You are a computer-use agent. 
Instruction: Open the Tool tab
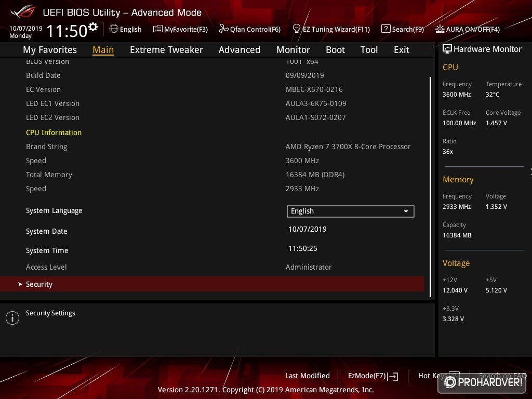(x=369, y=50)
